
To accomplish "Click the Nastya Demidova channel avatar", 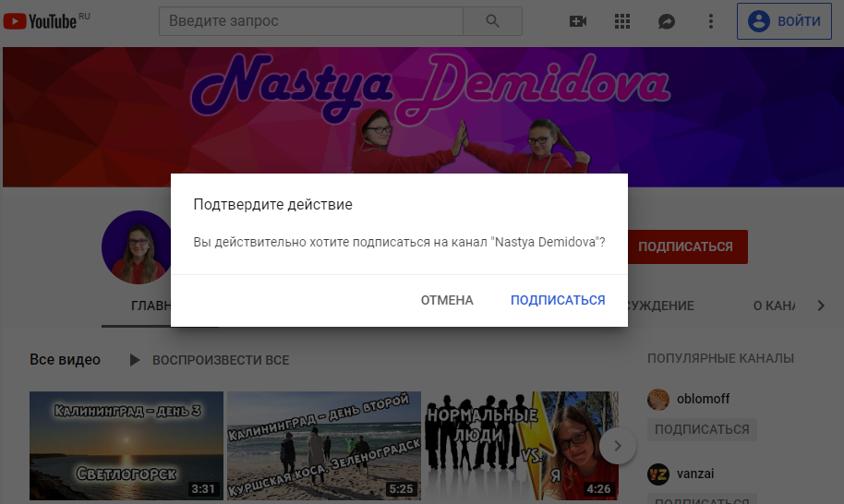I will point(136,247).
